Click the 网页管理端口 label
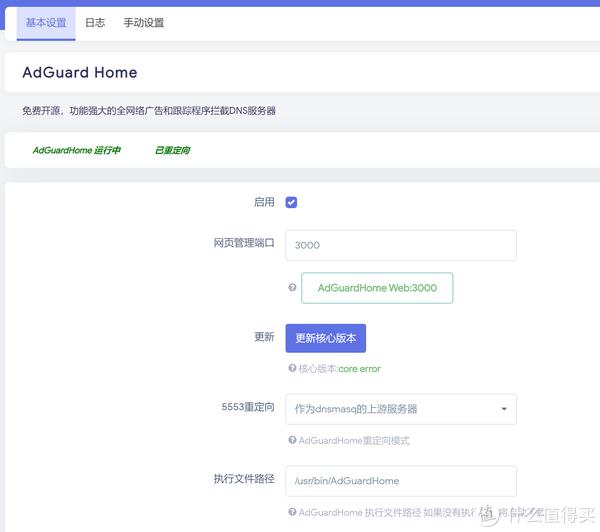 point(244,243)
